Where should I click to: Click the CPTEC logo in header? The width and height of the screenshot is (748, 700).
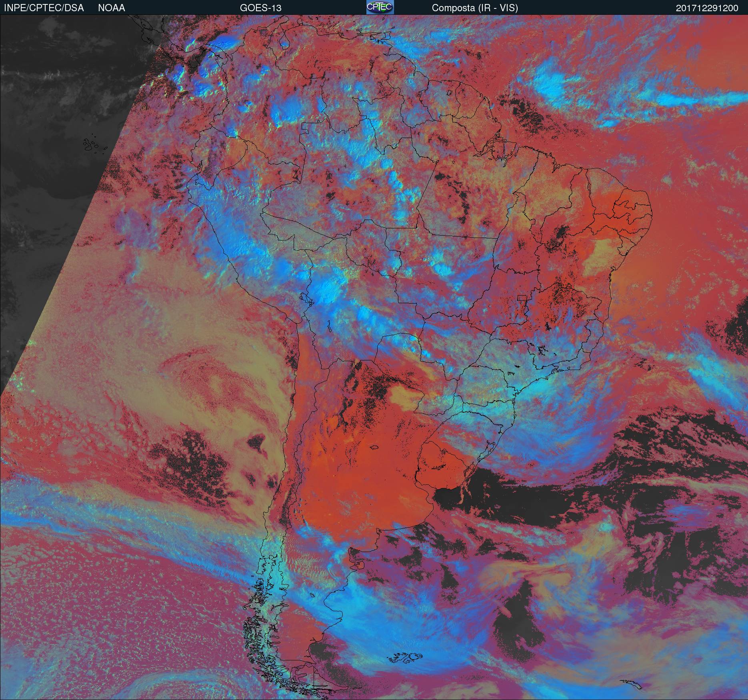pos(380,7)
